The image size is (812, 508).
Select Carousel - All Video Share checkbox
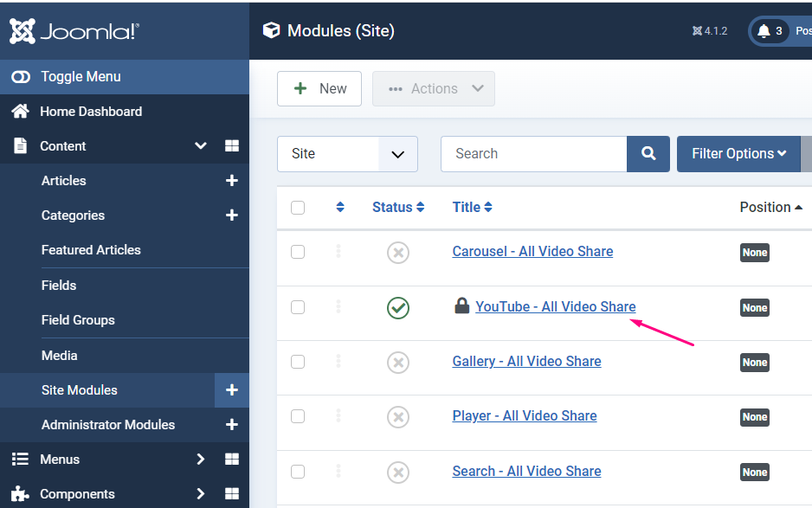click(x=298, y=252)
